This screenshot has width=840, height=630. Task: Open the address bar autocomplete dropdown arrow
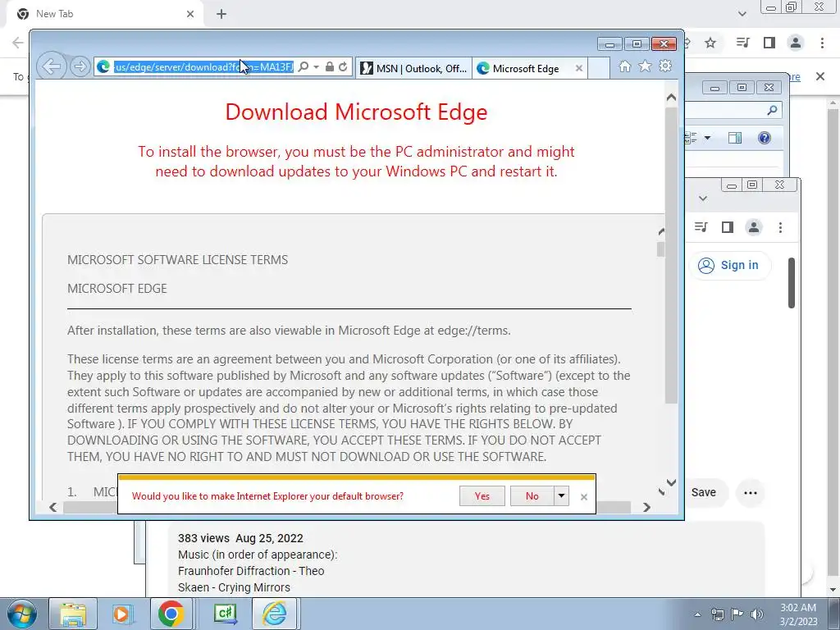316,67
